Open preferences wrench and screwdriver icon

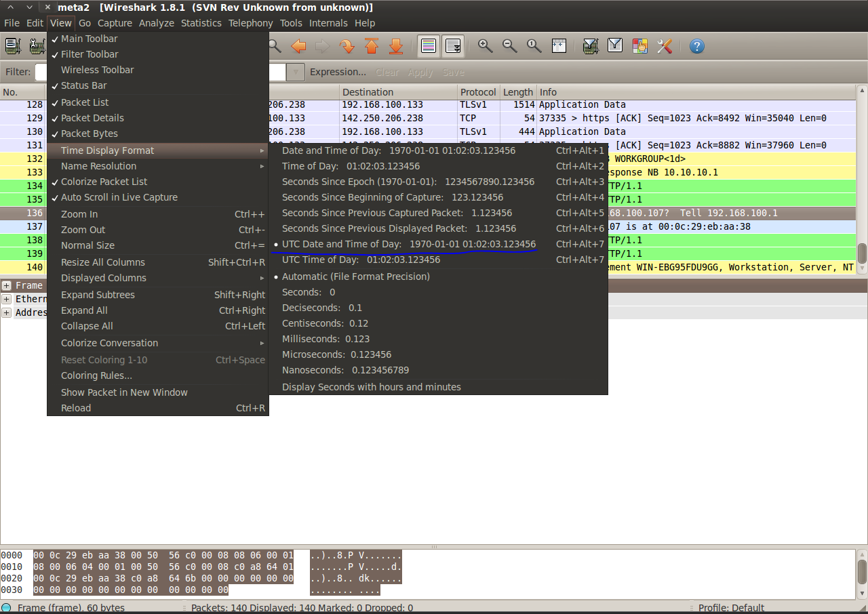click(x=664, y=46)
